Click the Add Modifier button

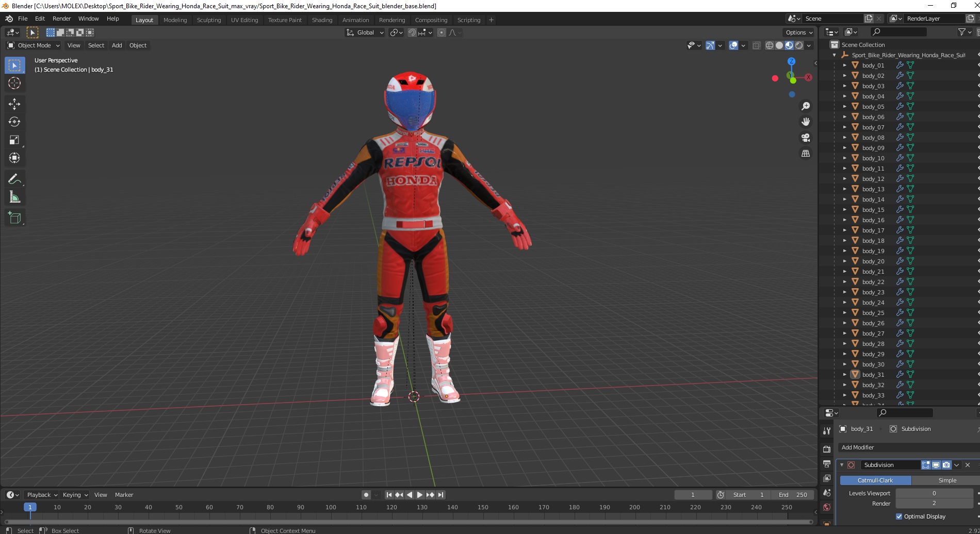tap(908, 447)
